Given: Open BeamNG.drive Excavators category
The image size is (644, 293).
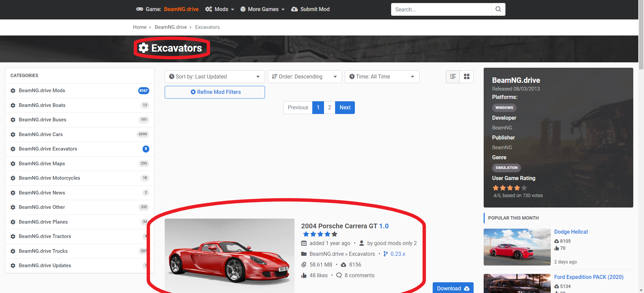Looking at the screenshot, I should tap(80, 149).
